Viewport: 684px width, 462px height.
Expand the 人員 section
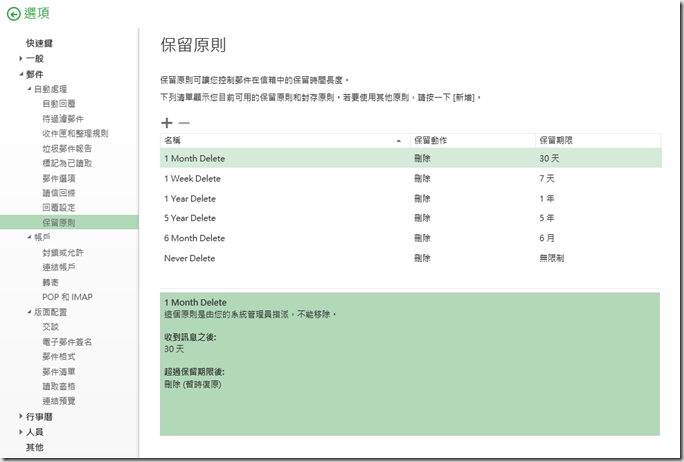(20, 432)
